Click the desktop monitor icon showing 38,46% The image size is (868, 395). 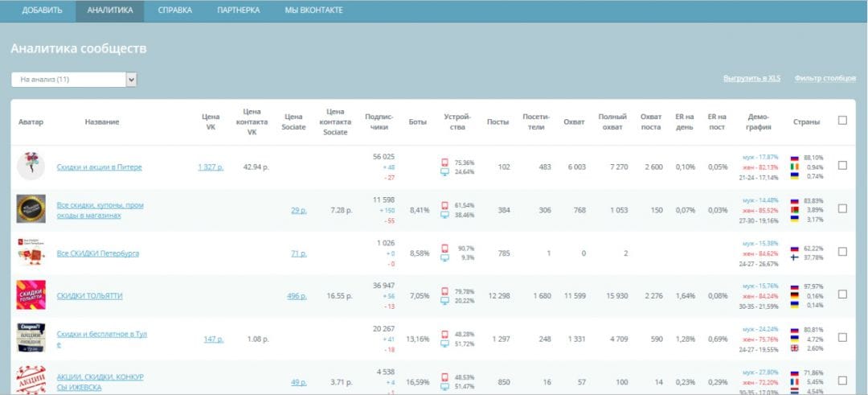click(444, 215)
